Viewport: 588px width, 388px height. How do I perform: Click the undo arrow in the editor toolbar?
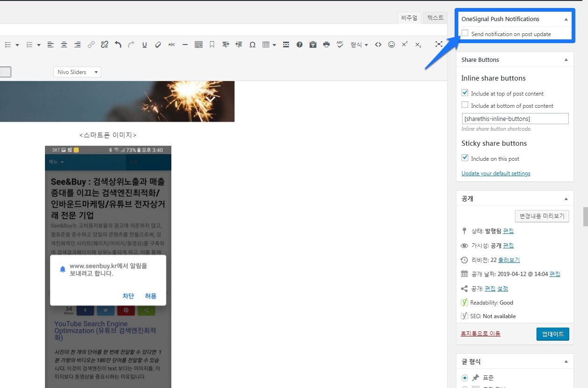point(118,45)
